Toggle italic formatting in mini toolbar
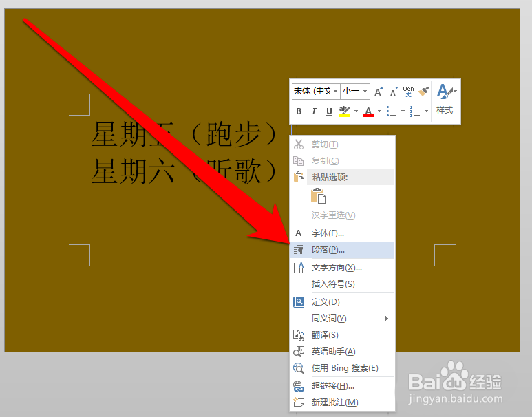 tap(314, 111)
